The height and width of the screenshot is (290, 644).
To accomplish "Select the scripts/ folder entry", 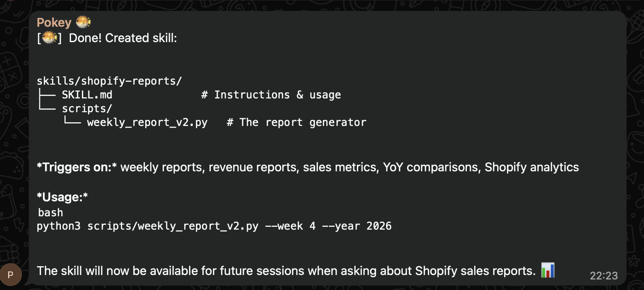I will (x=86, y=109).
